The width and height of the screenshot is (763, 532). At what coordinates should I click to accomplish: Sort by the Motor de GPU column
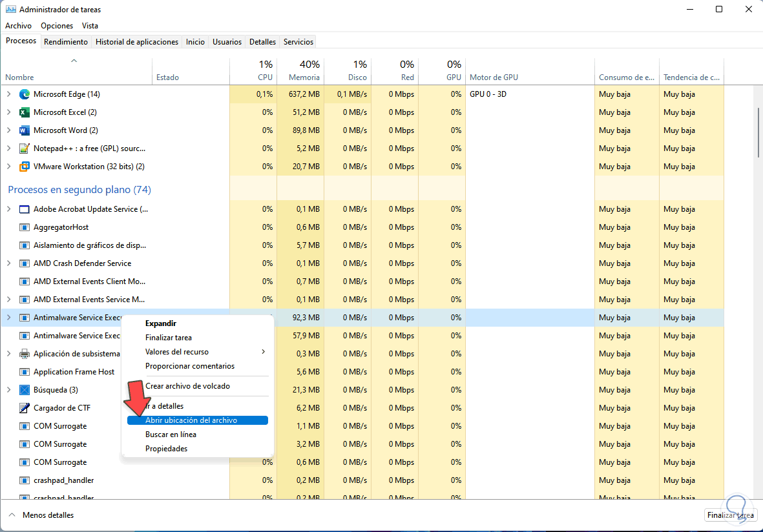530,71
